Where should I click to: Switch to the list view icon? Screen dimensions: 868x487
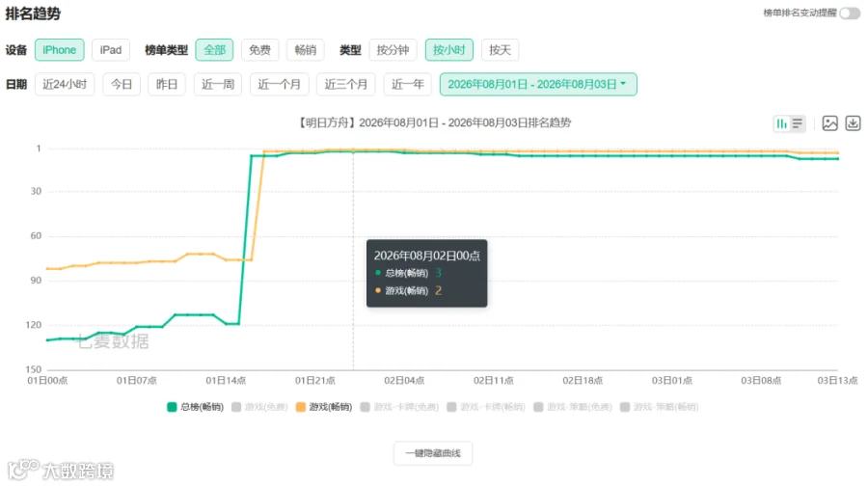(798, 123)
